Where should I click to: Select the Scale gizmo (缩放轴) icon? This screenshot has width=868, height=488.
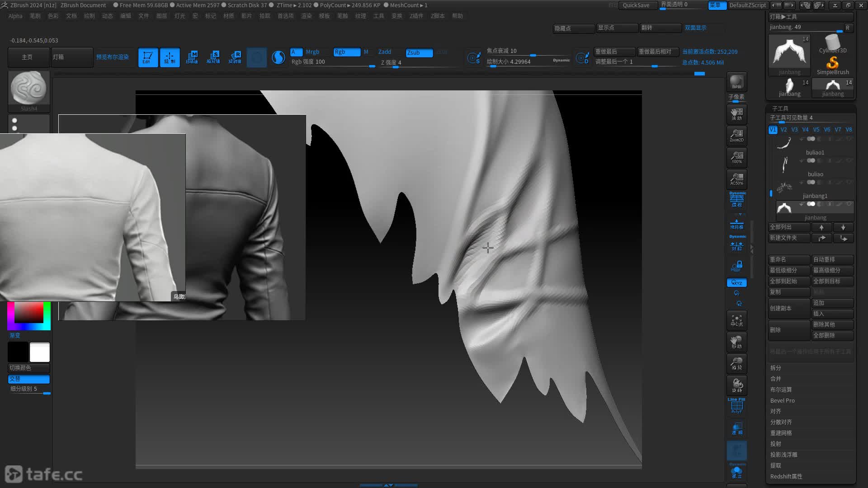(213, 57)
